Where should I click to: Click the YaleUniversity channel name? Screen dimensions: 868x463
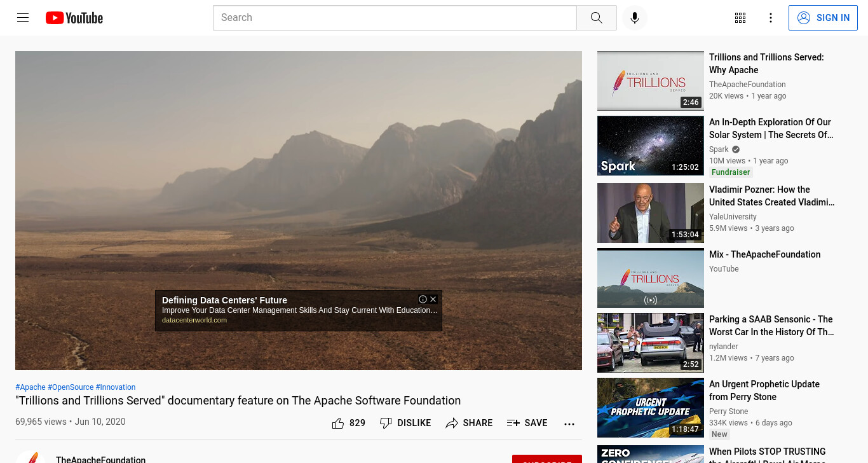pyautogui.click(x=733, y=217)
